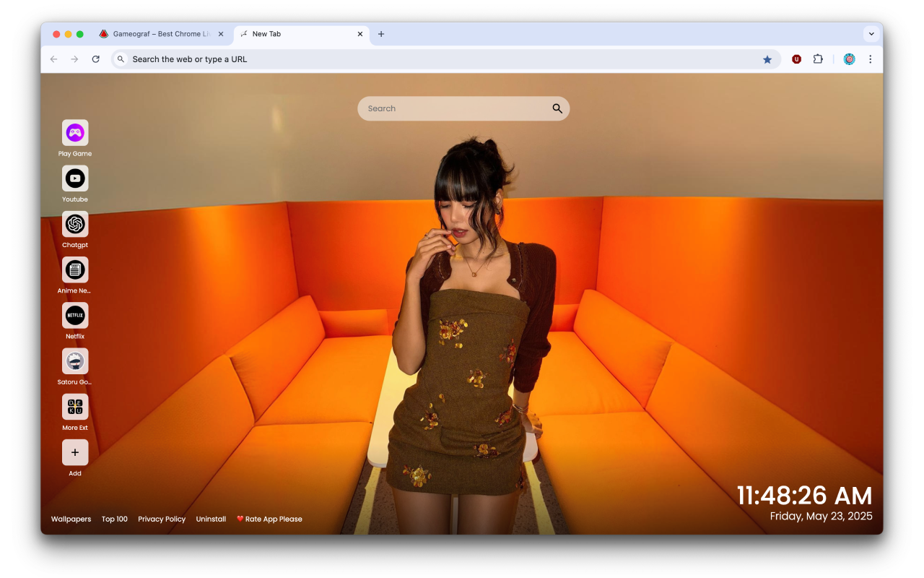The height and width of the screenshot is (578, 924).
Task: Open the Netflix shortcut icon
Action: 75,315
